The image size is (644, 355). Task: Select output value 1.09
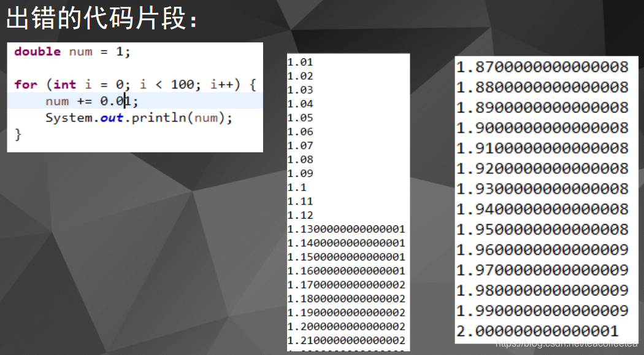(x=301, y=173)
